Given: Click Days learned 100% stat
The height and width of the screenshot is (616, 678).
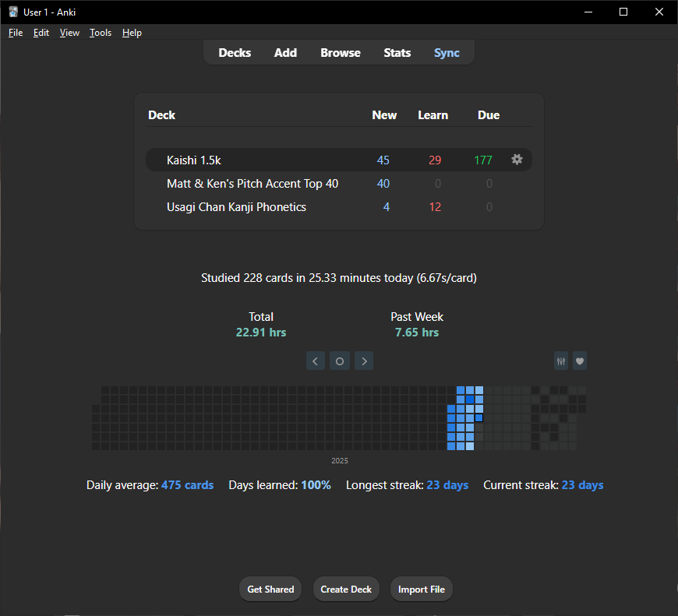Looking at the screenshot, I should [280, 485].
